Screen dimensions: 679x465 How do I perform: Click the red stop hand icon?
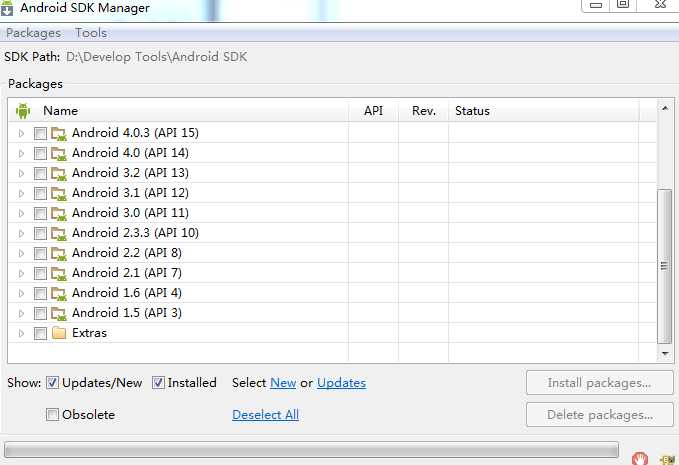click(x=640, y=458)
